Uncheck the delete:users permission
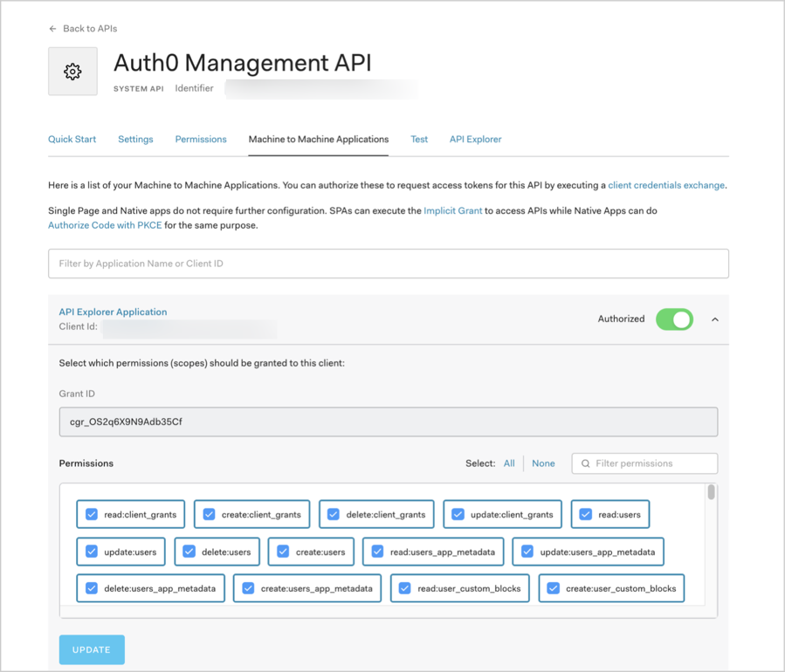This screenshot has height=672, width=785. coord(189,552)
